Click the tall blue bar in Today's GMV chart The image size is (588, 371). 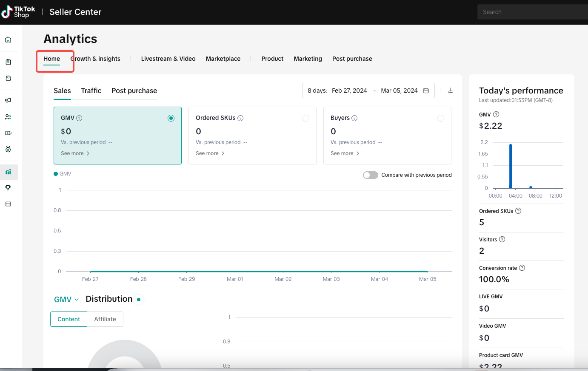coord(511,167)
